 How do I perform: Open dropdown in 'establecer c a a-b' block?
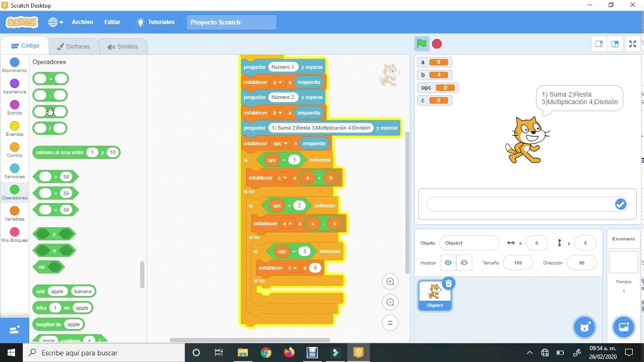tap(288, 223)
